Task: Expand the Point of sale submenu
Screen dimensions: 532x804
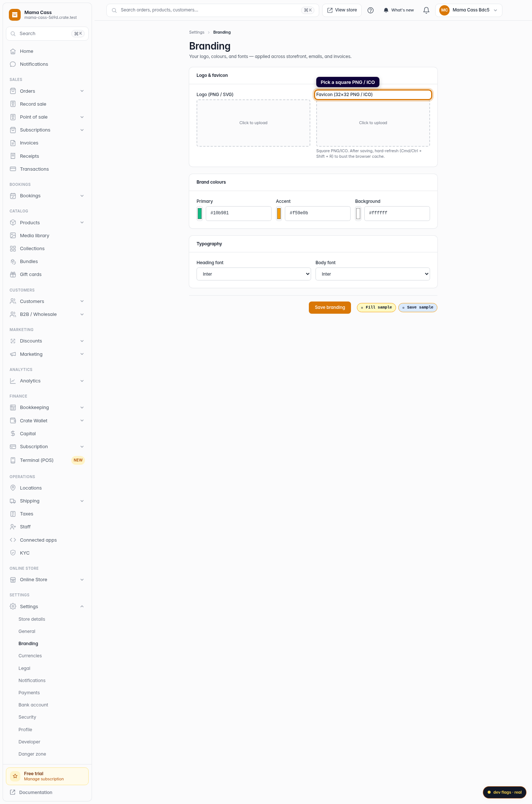Action: pos(82,117)
